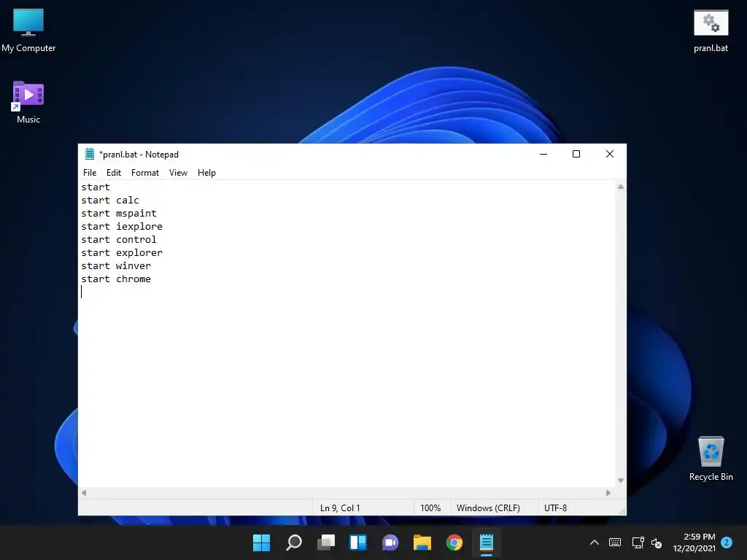This screenshot has height=560, width=747.
Task: Select the Music shortcut on desktop
Action: [x=28, y=102]
